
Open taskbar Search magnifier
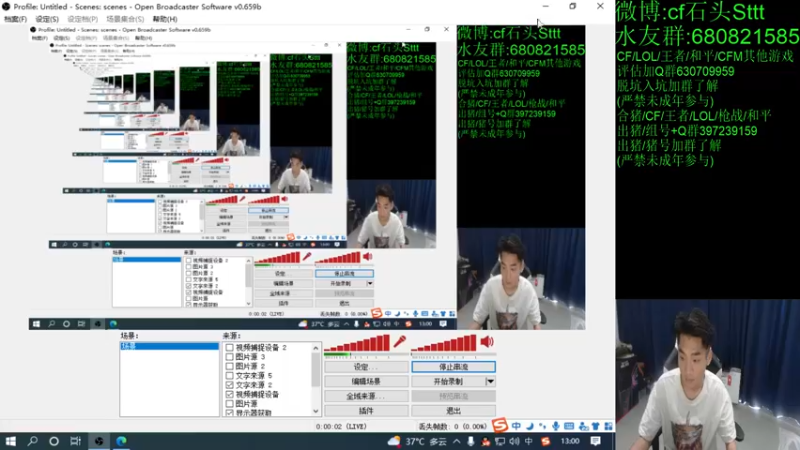tap(33, 441)
